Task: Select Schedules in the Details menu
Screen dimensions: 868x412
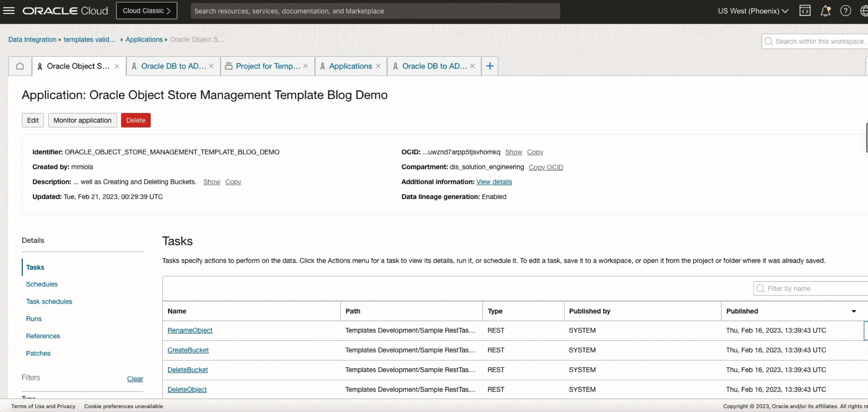Action: 42,284
